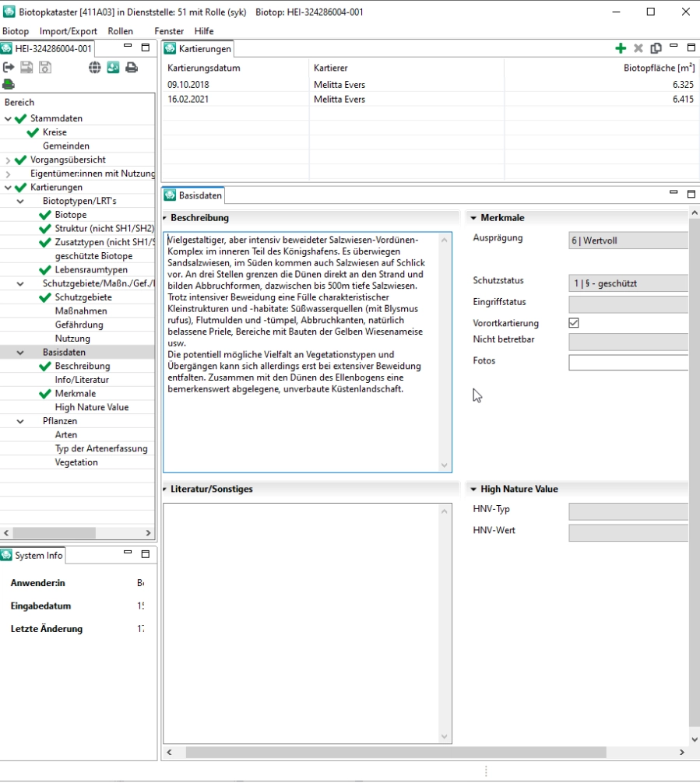Screen dimensions: 700x783
Task: Collapse the Merkmale section header
Action: [473, 217]
